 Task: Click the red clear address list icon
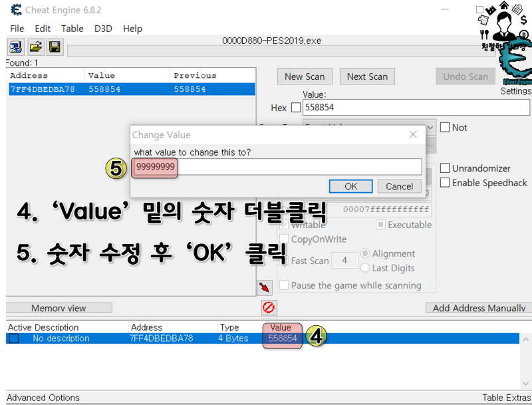[x=269, y=308]
